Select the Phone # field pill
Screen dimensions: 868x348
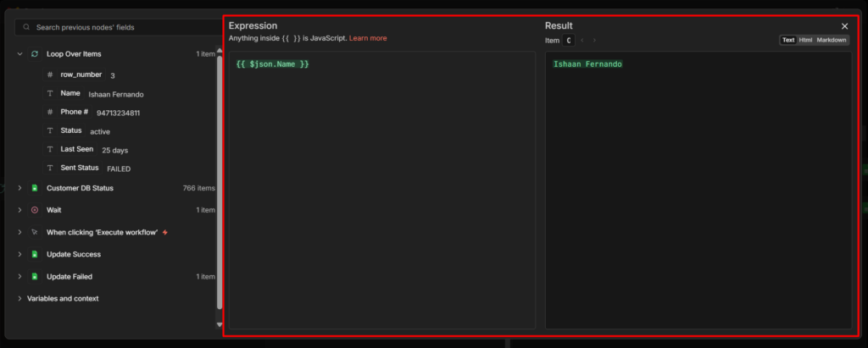pyautogui.click(x=68, y=112)
